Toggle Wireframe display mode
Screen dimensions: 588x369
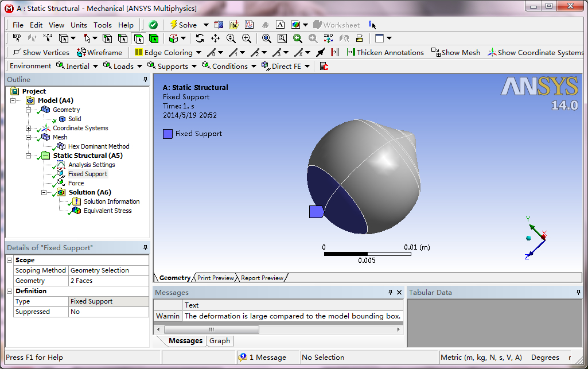pos(99,52)
